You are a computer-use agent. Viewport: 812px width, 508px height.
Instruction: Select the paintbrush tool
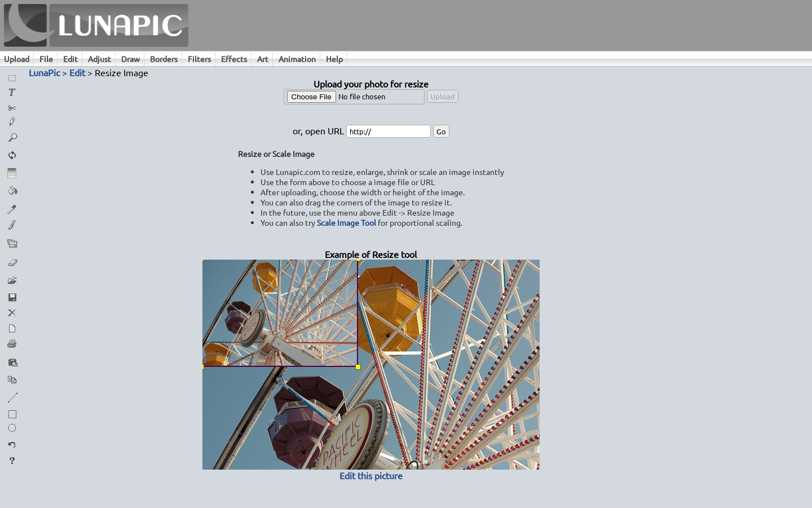[12, 225]
